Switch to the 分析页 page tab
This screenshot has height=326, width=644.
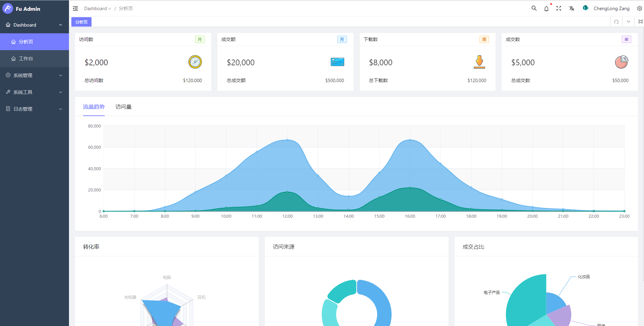point(81,22)
